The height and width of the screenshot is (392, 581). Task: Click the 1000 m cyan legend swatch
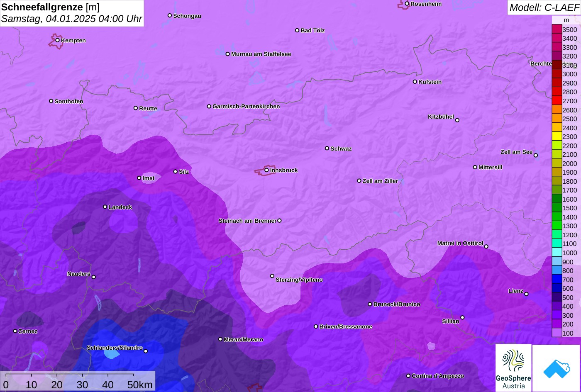tap(557, 253)
